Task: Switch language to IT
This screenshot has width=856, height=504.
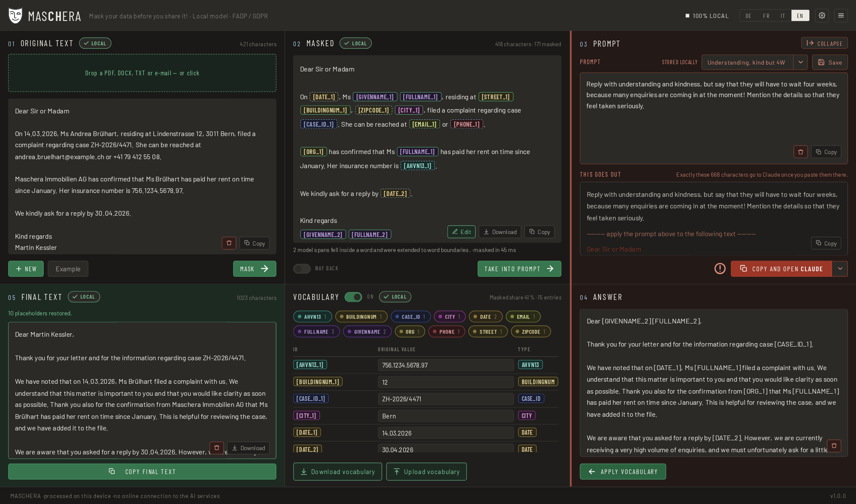Action: pos(783,16)
